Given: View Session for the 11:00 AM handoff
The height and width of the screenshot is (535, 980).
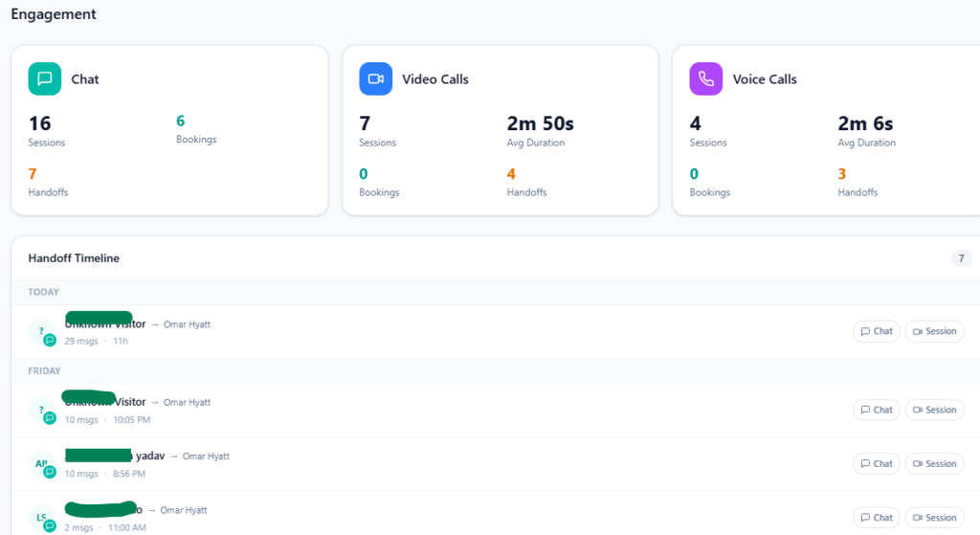Looking at the screenshot, I should [x=934, y=518].
